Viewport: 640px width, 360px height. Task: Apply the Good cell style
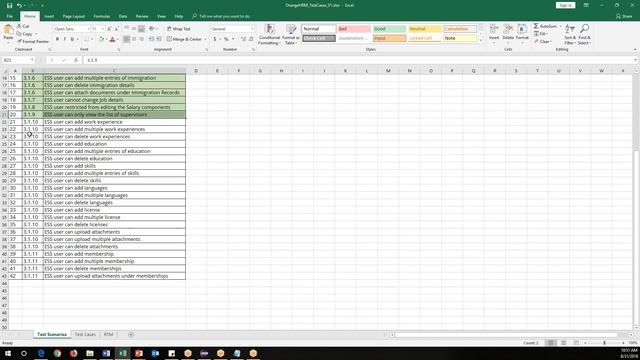click(x=389, y=29)
